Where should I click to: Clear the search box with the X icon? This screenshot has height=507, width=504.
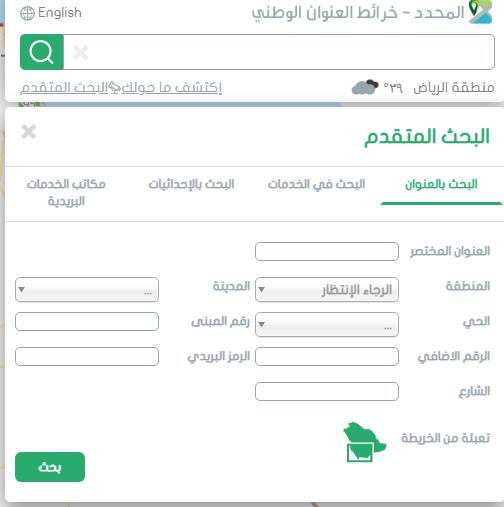point(81,53)
